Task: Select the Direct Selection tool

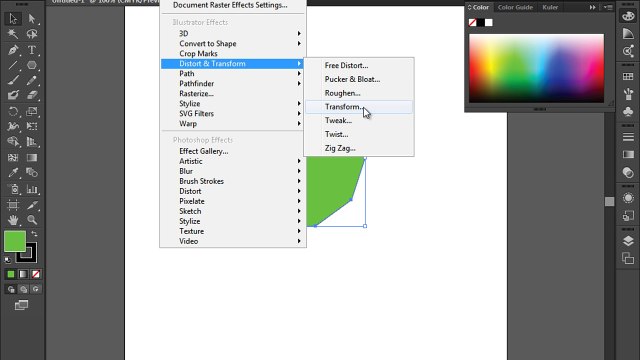Action: [32, 19]
